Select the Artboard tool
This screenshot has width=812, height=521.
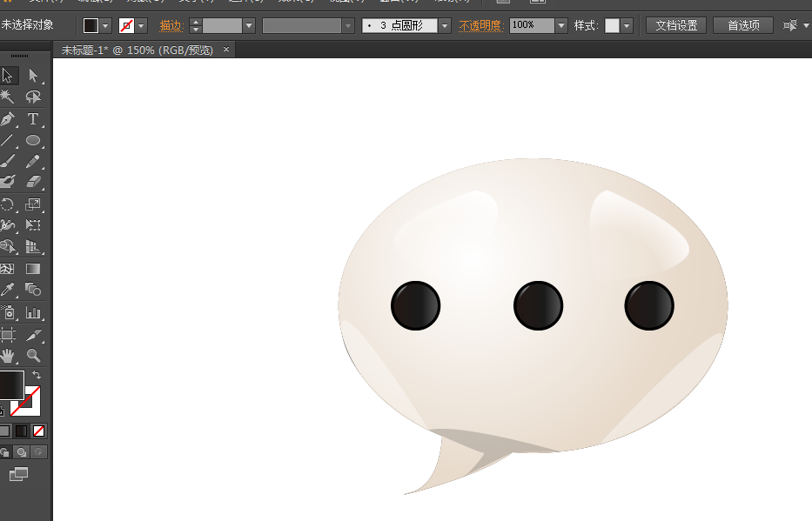(x=7, y=335)
